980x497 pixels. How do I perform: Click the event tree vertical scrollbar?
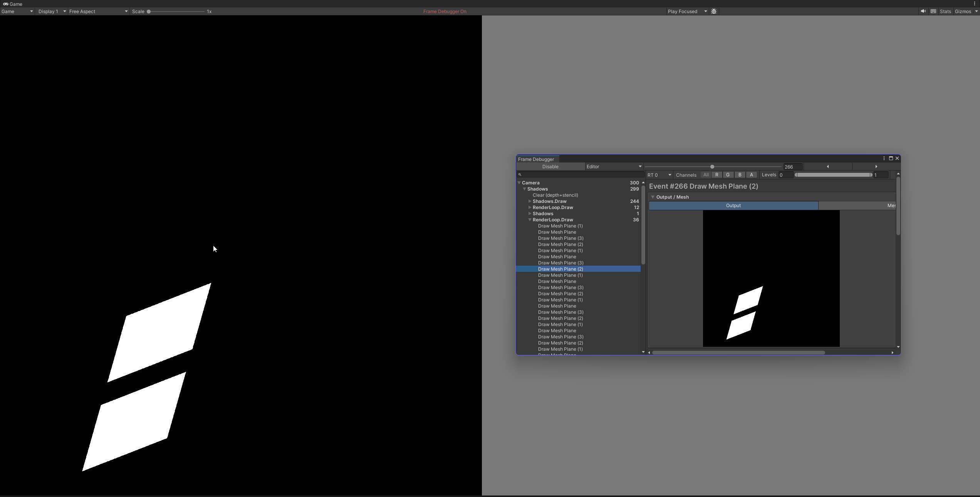(643, 224)
